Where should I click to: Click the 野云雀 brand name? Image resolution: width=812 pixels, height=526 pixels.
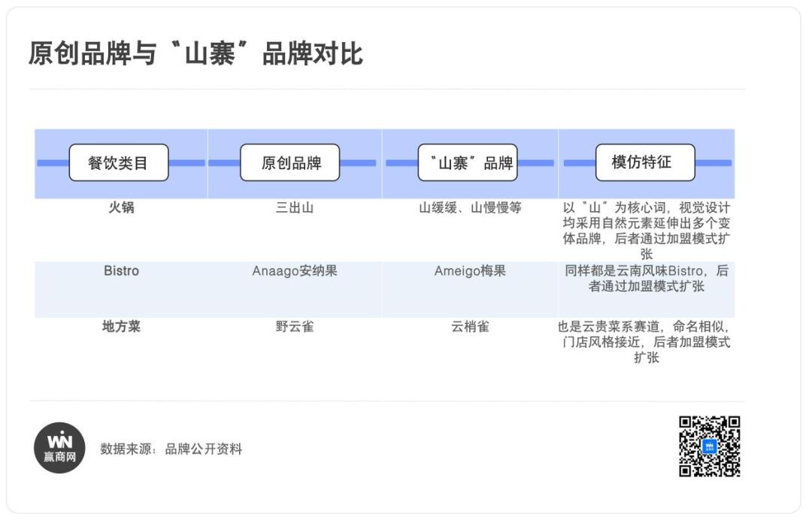[x=295, y=327]
